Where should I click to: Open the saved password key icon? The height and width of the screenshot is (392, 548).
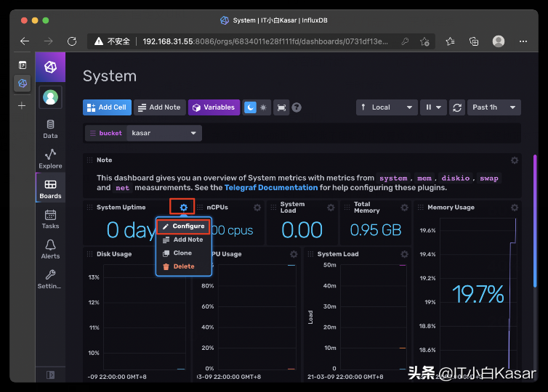pos(405,41)
